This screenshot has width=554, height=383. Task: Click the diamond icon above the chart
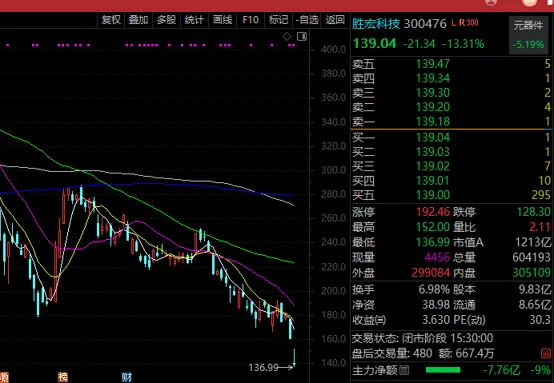(x=287, y=36)
